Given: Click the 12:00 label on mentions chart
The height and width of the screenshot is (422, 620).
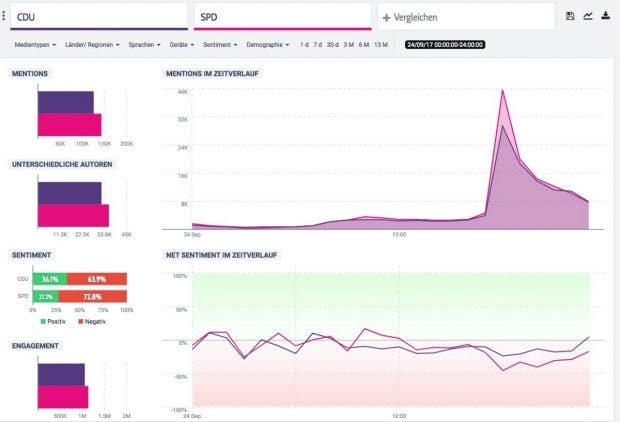Looking at the screenshot, I should pos(399,235).
